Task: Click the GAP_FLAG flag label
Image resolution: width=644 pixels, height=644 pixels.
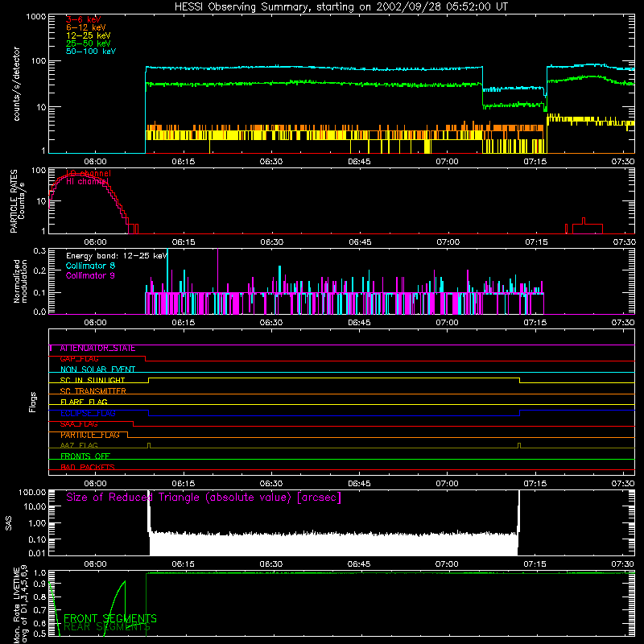Action: pyautogui.click(x=79, y=359)
